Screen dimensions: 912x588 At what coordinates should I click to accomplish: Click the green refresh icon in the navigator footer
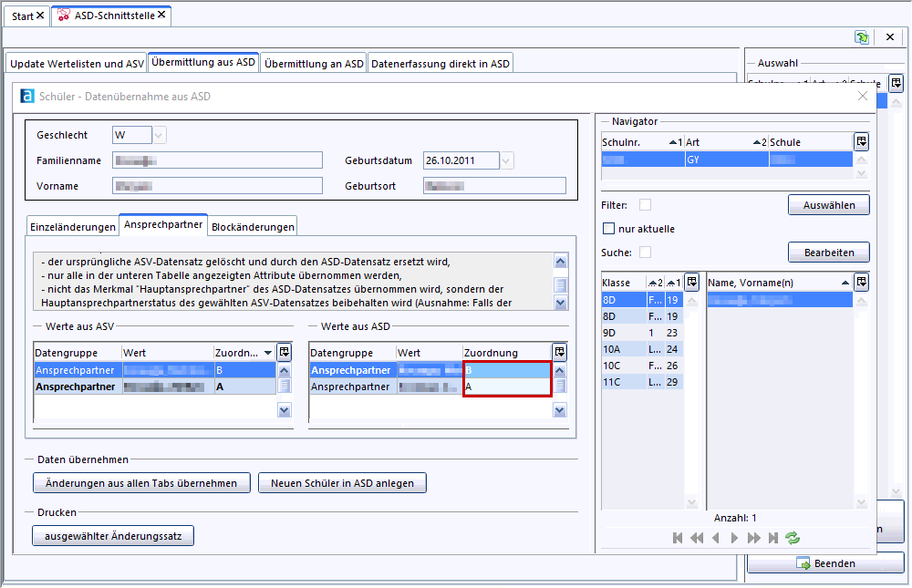point(792,538)
